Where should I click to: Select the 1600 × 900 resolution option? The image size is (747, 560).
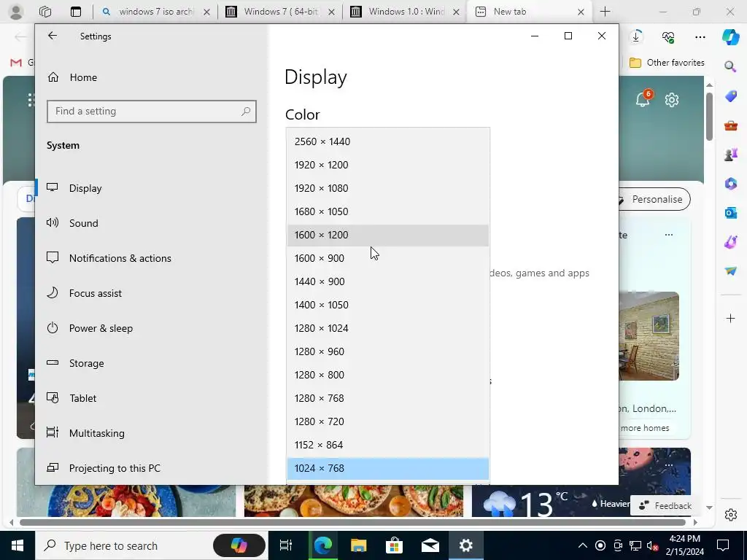(x=388, y=258)
